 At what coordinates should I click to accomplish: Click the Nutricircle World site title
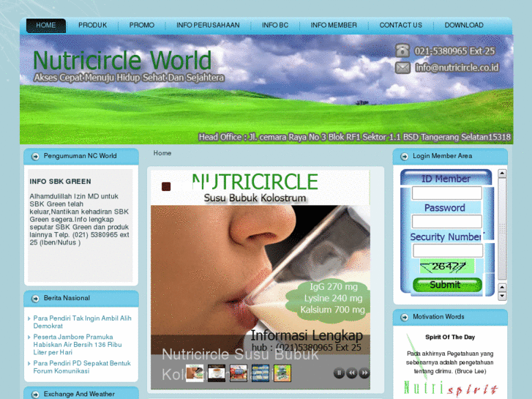[122, 61]
